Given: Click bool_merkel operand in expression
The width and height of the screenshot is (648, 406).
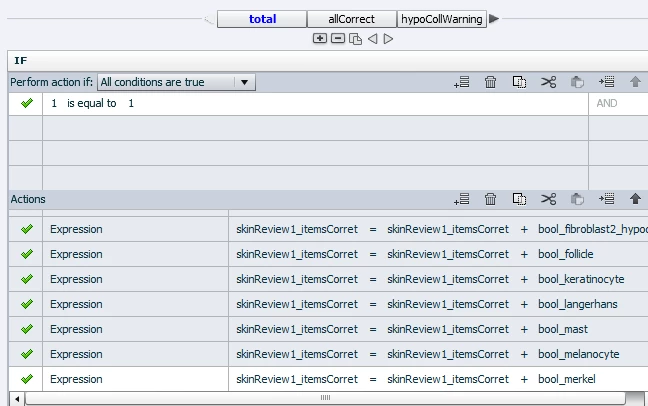Looking at the screenshot, I should [x=567, y=379].
